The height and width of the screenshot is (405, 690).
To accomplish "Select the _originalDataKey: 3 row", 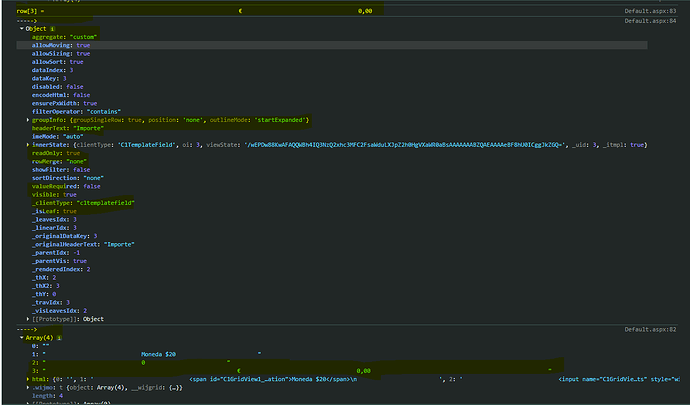I will 64,236.
